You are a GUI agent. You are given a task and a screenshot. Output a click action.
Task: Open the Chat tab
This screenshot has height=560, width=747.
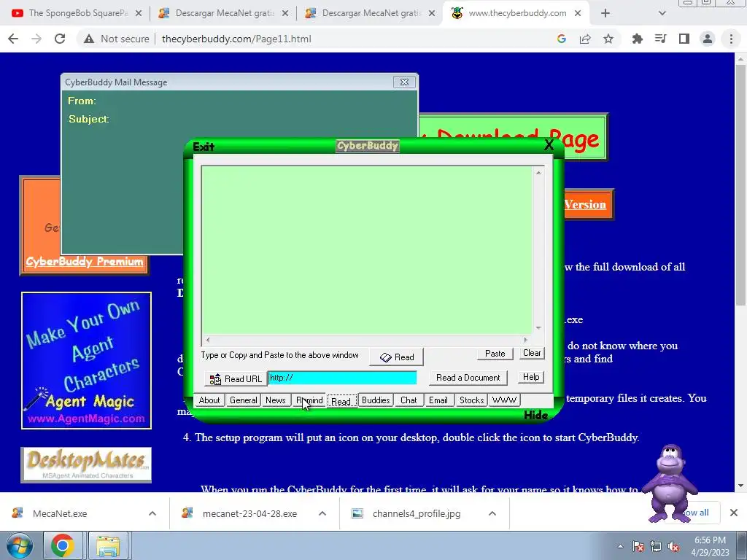click(409, 400)
